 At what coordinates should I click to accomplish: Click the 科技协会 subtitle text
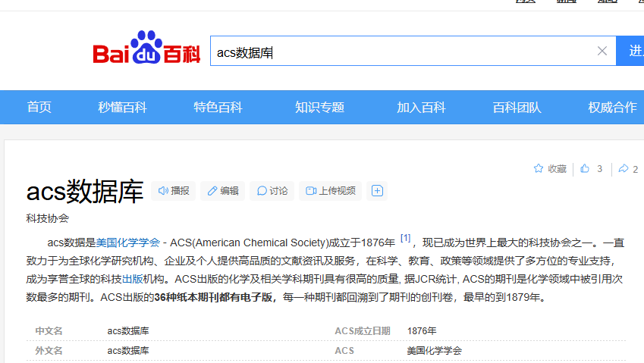[47, 218]
